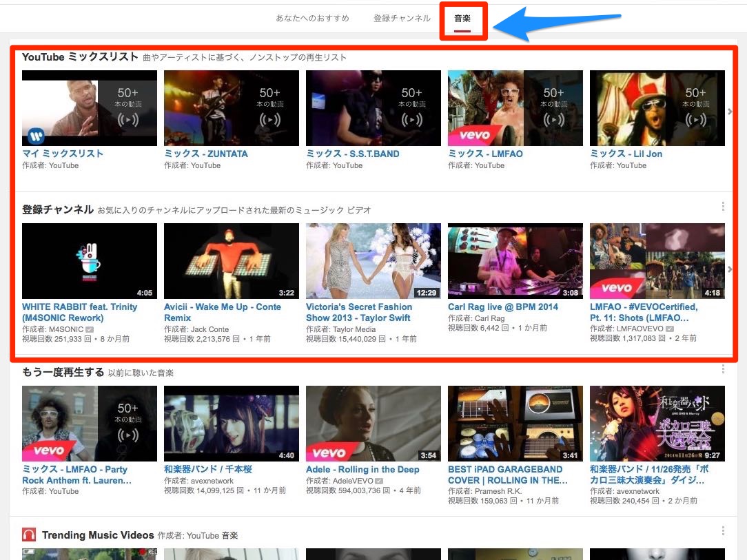The image size is (747, 560).
Task: Click the mix play icon on ZUNTATA thumbnail
Action: tap(269, 120)
